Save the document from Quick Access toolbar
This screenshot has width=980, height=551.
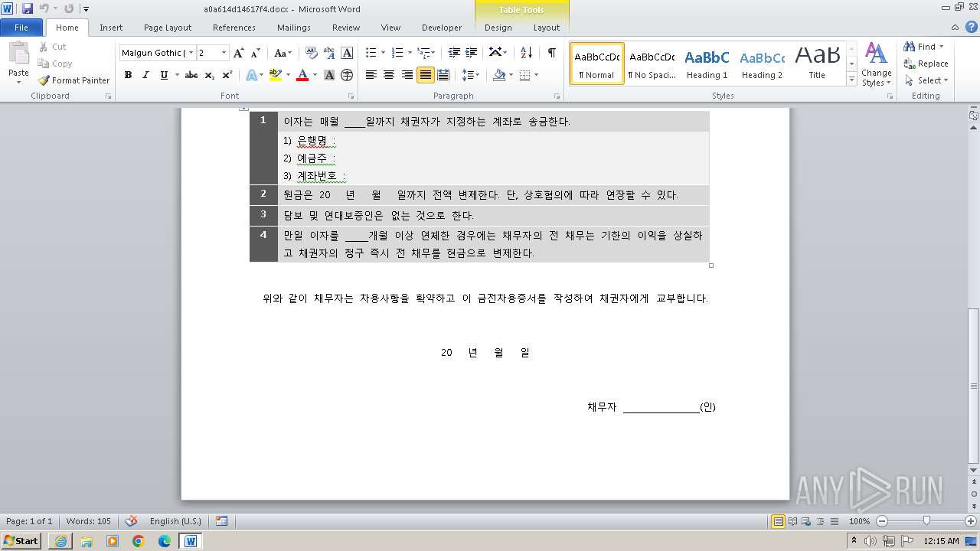28,8
